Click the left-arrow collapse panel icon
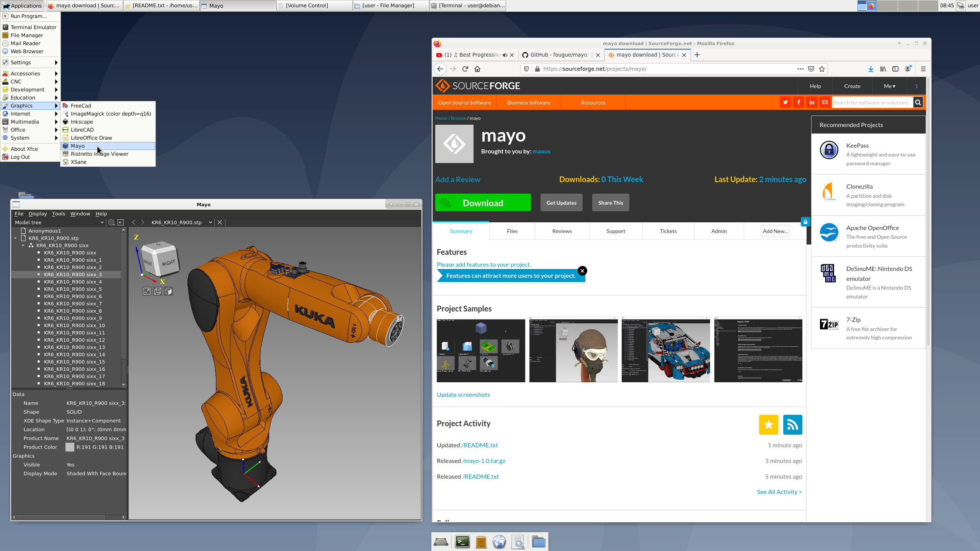The height and width of the screenshot is (551, 980). coord(121,222)
